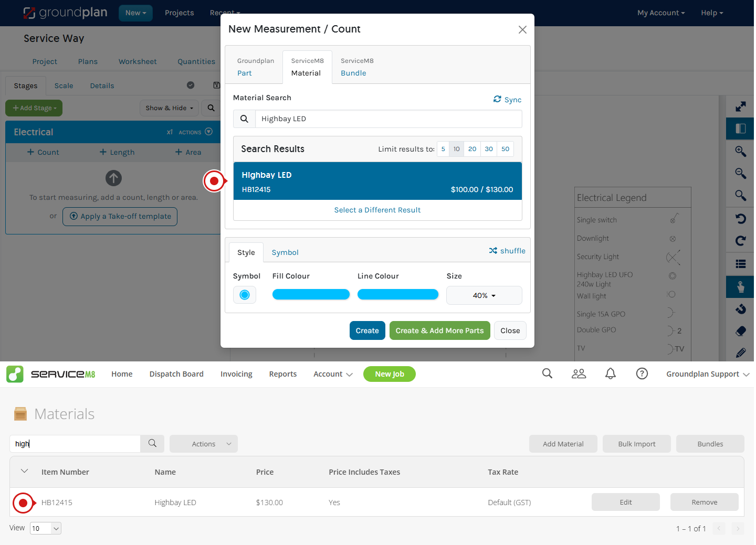Viewport: 756px width, 545px height.
Task: Open the Materials Actions dropdown
Action: click(204, 444)
